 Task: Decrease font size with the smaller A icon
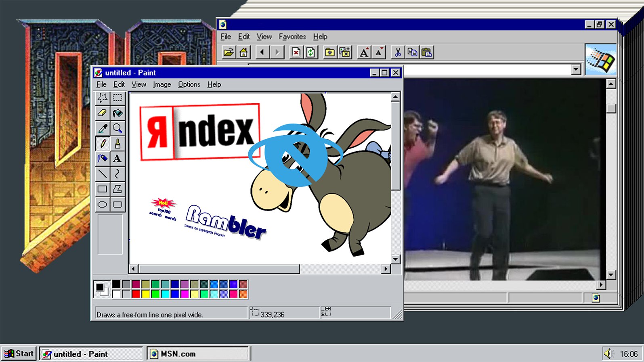[x=379, y=52]
